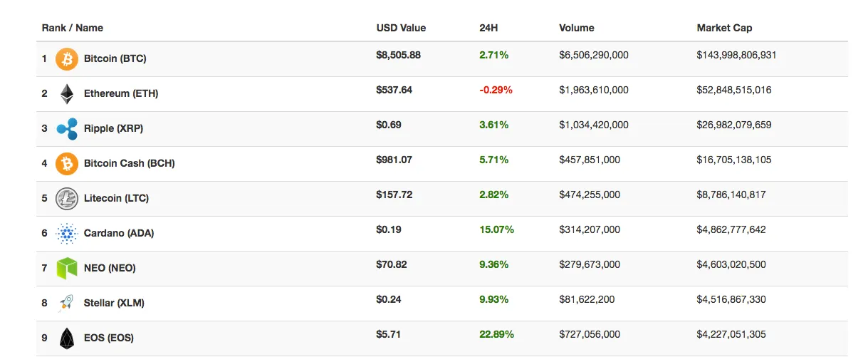Select the $8,505.88 price value
This screenshot has height=357, width=868.
[398, 55]
